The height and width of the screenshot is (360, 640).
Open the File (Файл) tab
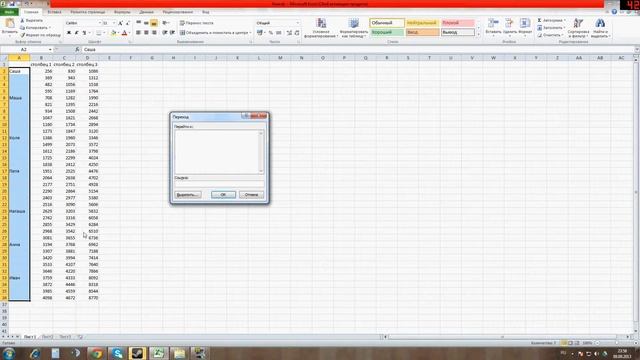pyautogui.click(x=9, y=12)
